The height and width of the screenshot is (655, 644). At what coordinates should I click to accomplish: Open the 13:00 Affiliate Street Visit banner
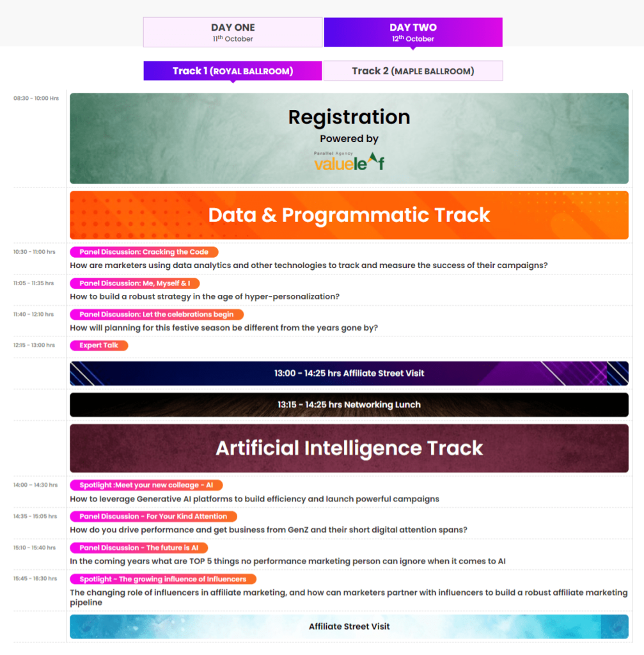point(349,374)
